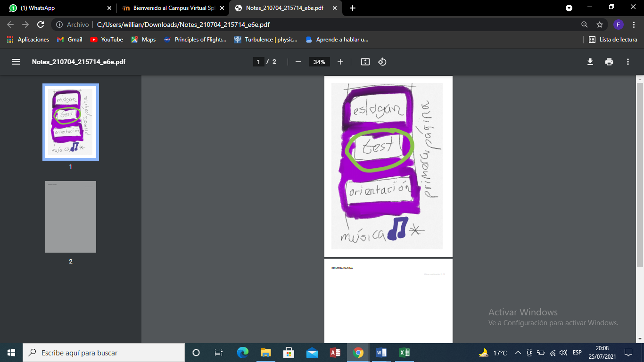
Task: Rotate the PDF counterclockwise
Action: 382,62
